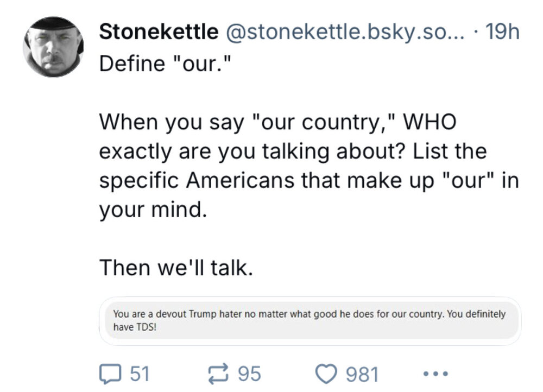Like the post with heart icon
This screenshot has width=543, height=392.
(x=327, y=374)
